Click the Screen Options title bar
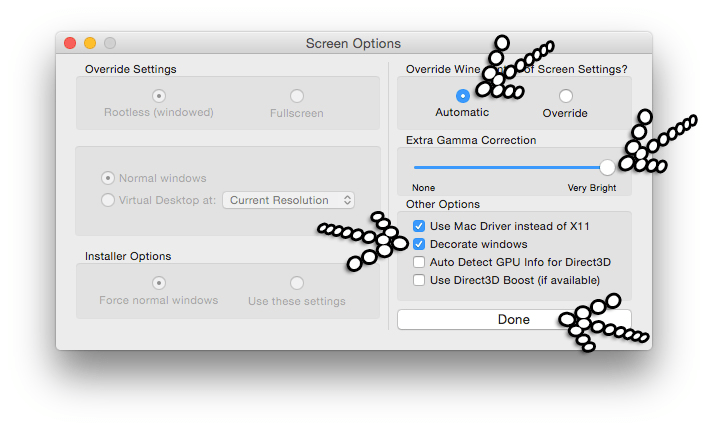Screen dimensions: 708x430 (x=354, y=43)
